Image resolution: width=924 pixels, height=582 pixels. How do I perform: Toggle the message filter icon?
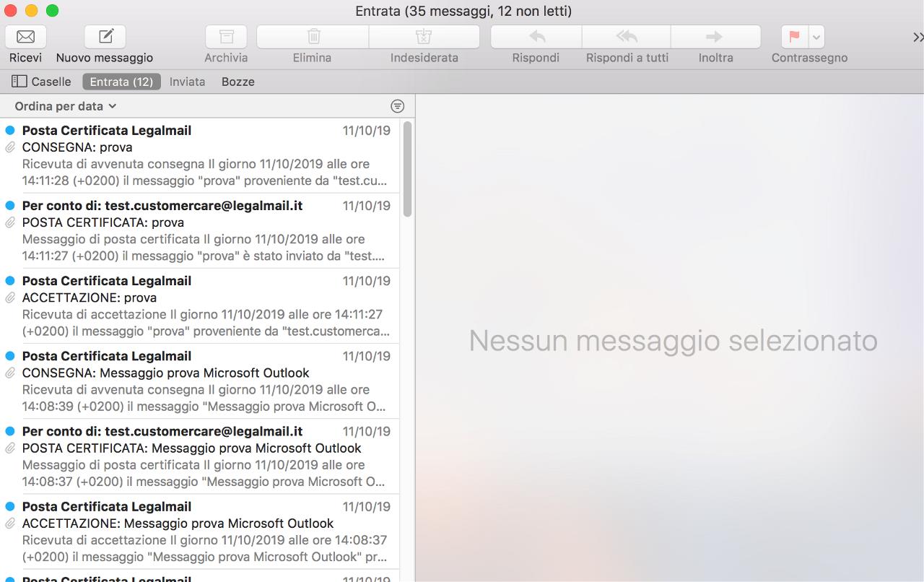tap(397, 106)
